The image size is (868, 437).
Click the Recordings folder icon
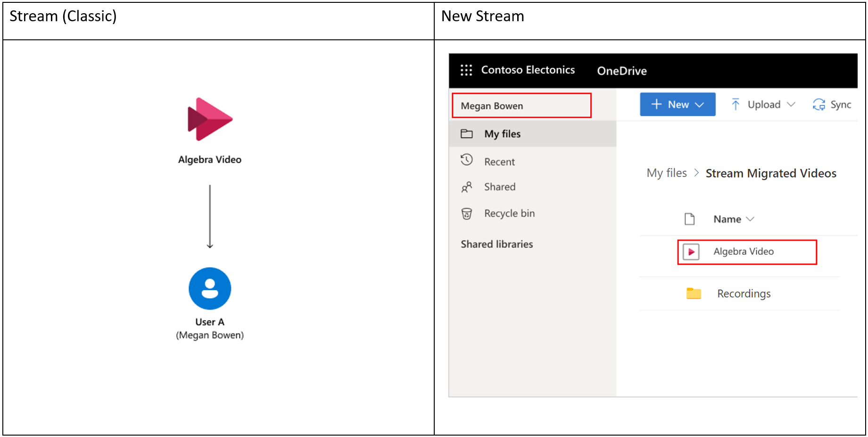[x=693, y=293]
